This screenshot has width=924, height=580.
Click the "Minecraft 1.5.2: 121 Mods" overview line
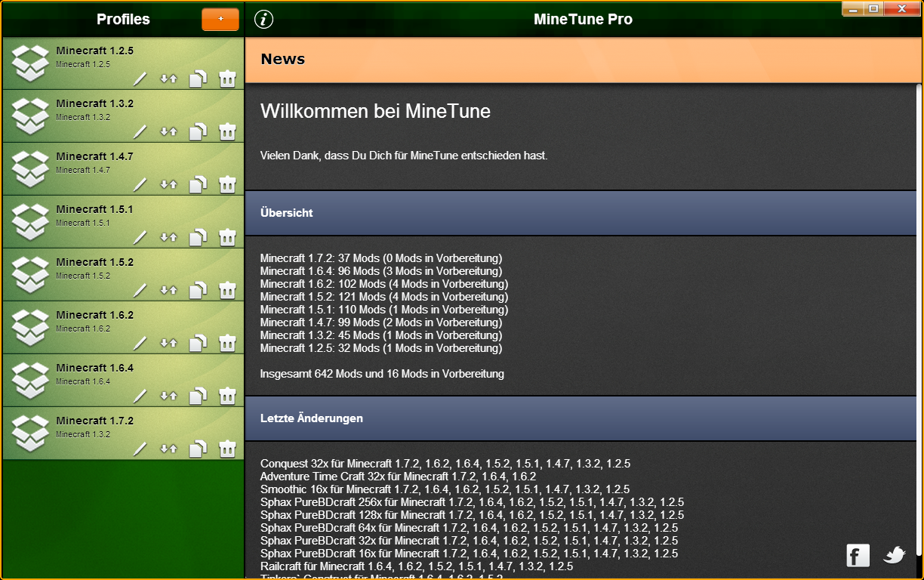tap(384, 297)
